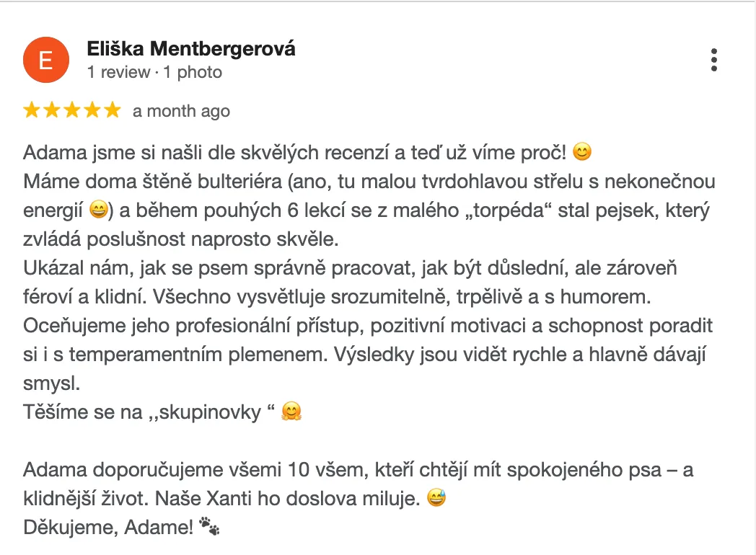Click the middle star of the rating
The width and height of the screenshot is (756, 555).
pyautogui.click(x=72, y=110)
